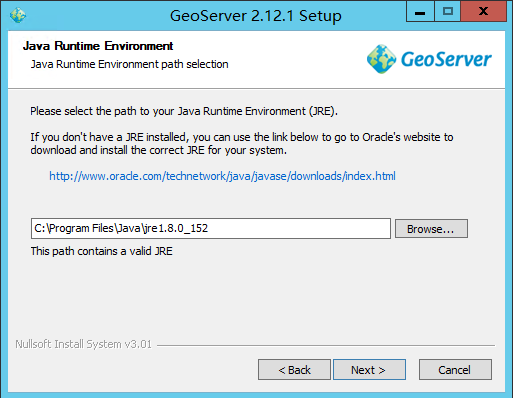513x398 pixels.
Task: Open the Browse... folder picker
Action: pyautogui.click(x=431, y=229)
